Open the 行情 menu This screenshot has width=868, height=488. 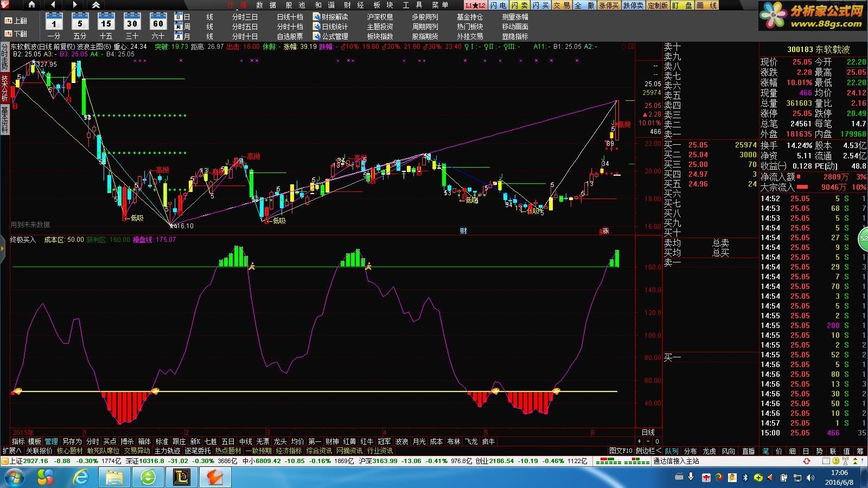(x=236, y=5)
